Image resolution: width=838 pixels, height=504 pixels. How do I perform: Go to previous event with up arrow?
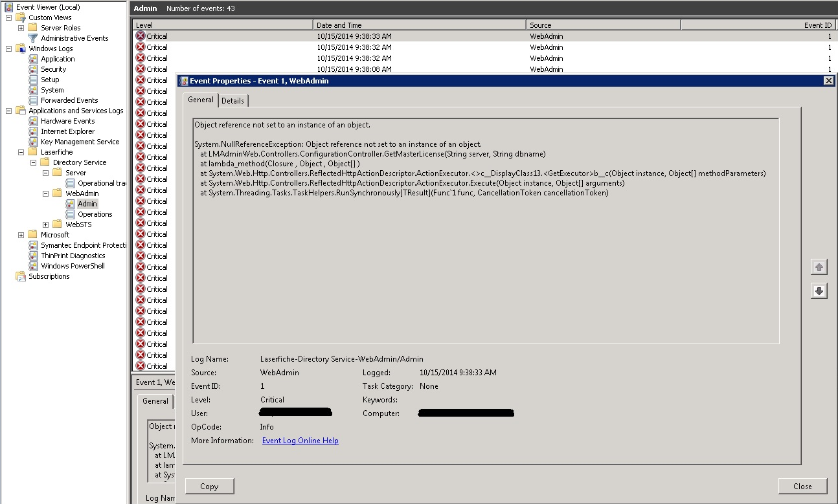pos(819,267)
